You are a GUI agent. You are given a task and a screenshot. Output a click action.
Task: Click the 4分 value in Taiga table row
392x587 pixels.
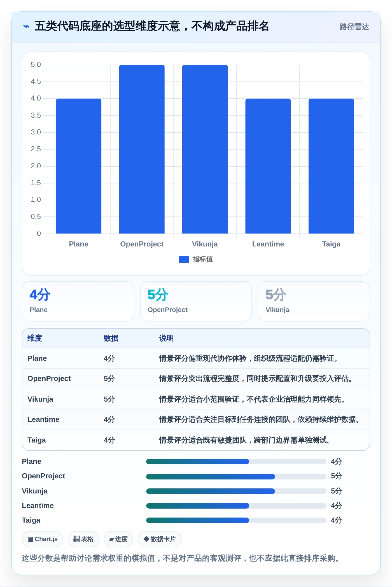coord(109,440)
